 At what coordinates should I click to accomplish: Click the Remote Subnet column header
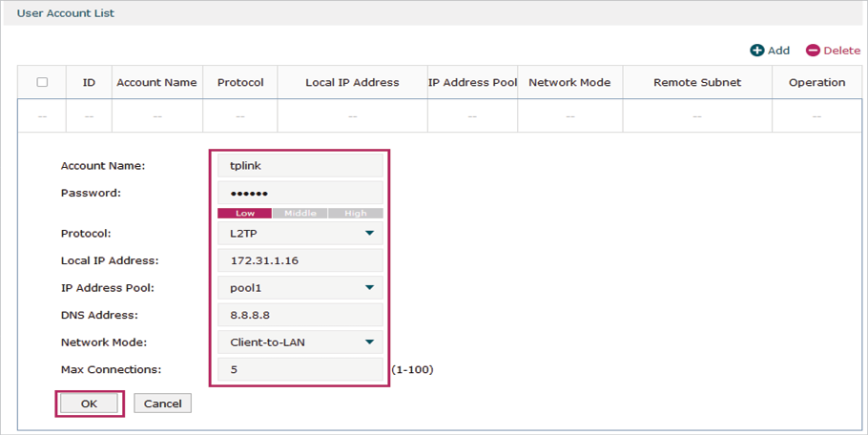click(x=696, y=83)
